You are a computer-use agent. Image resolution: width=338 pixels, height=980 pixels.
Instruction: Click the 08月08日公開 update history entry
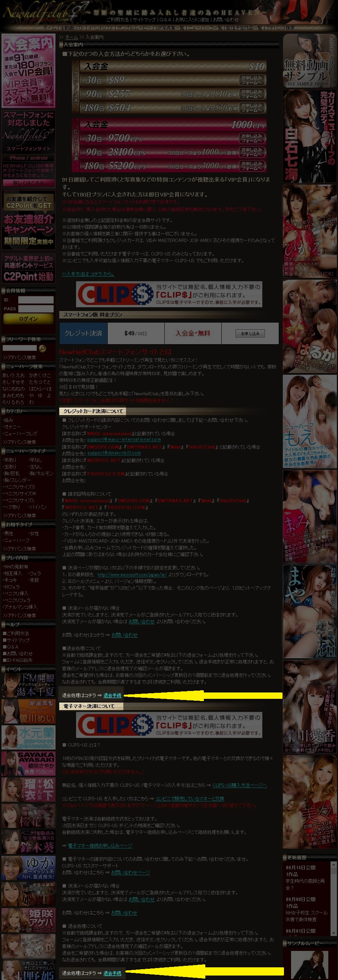tap(300, 899)
